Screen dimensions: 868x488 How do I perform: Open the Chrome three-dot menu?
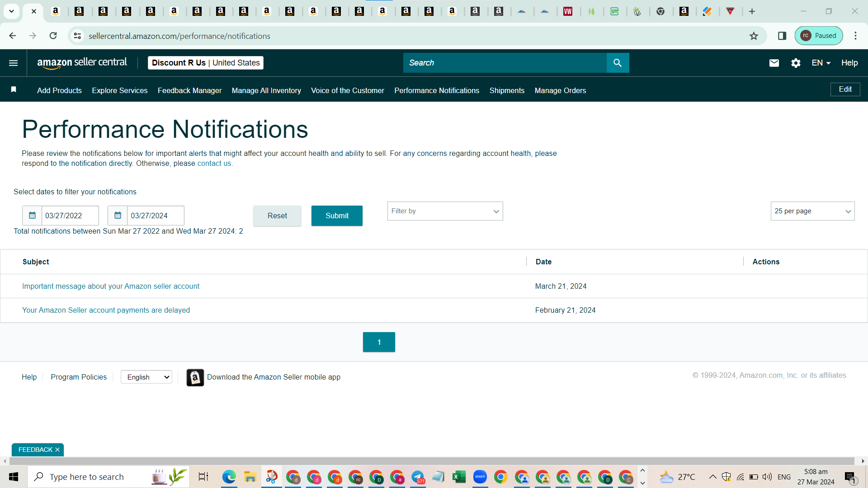click(855, 36)
